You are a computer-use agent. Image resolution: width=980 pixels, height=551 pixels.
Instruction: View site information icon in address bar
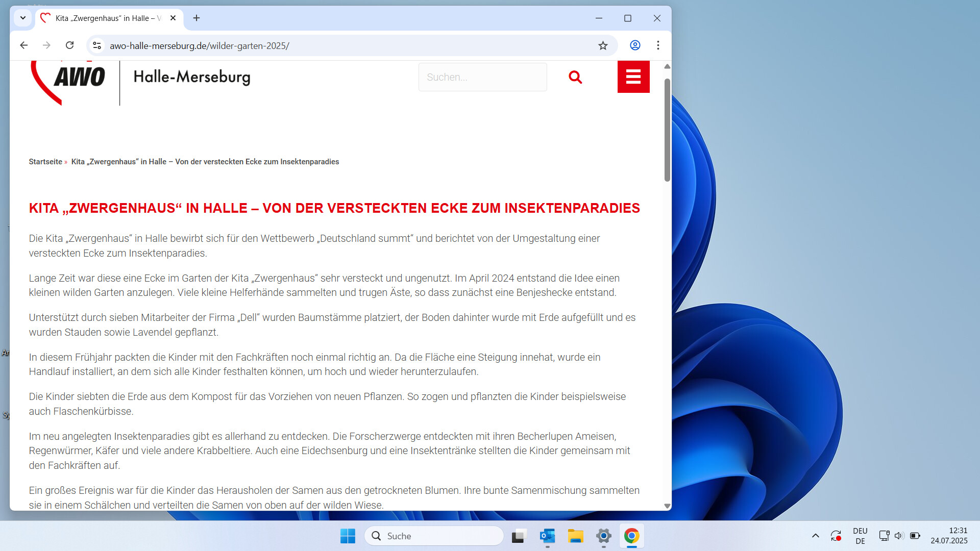coord(97,45)
